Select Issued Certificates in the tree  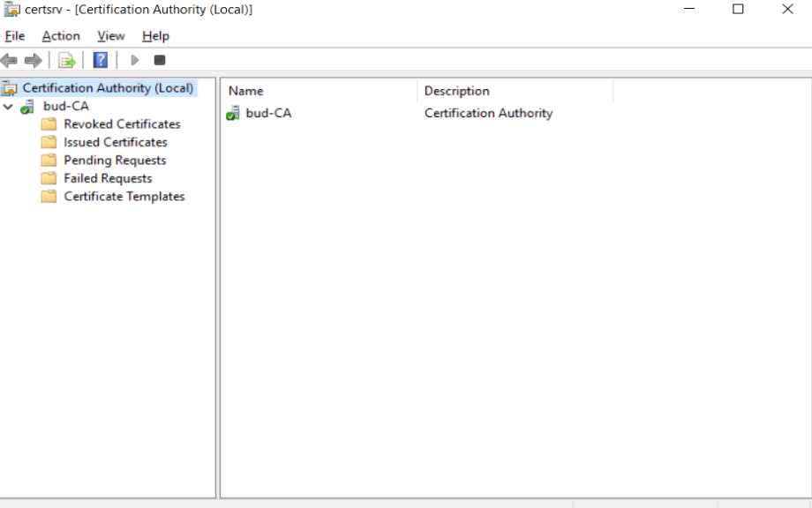pyautogui.click(x=116, y=142)
